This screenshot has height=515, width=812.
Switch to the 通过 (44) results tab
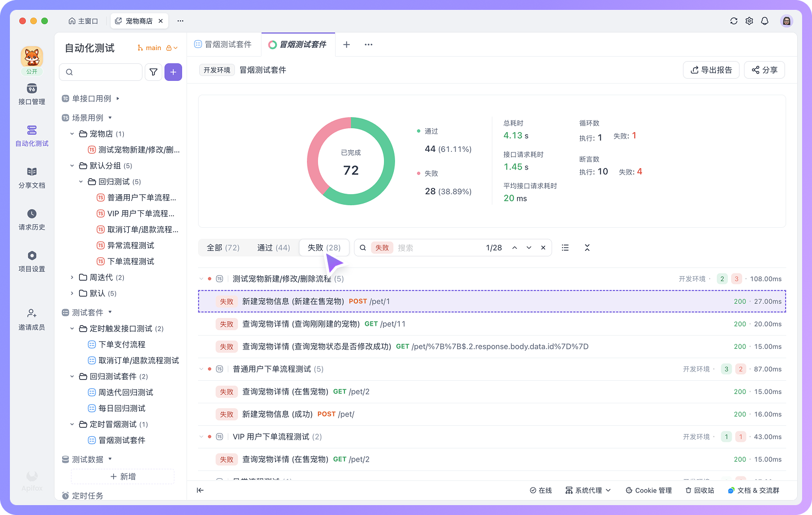[x=273, y=248]
